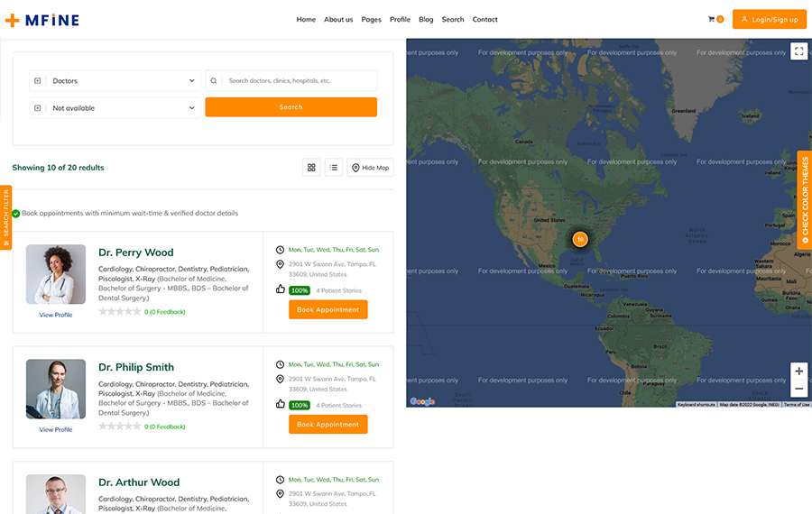Image resolution: width=812 pixels, height=514 pixels.
Task: Expand the Not available dropdown
Action: coord(115,108)
